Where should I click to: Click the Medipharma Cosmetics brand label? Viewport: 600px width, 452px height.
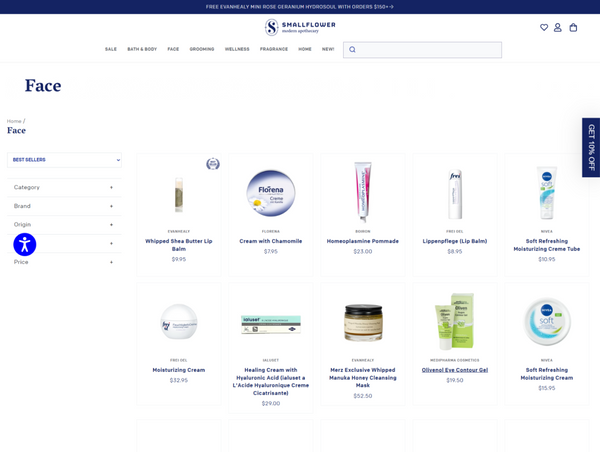pos(455,360)
